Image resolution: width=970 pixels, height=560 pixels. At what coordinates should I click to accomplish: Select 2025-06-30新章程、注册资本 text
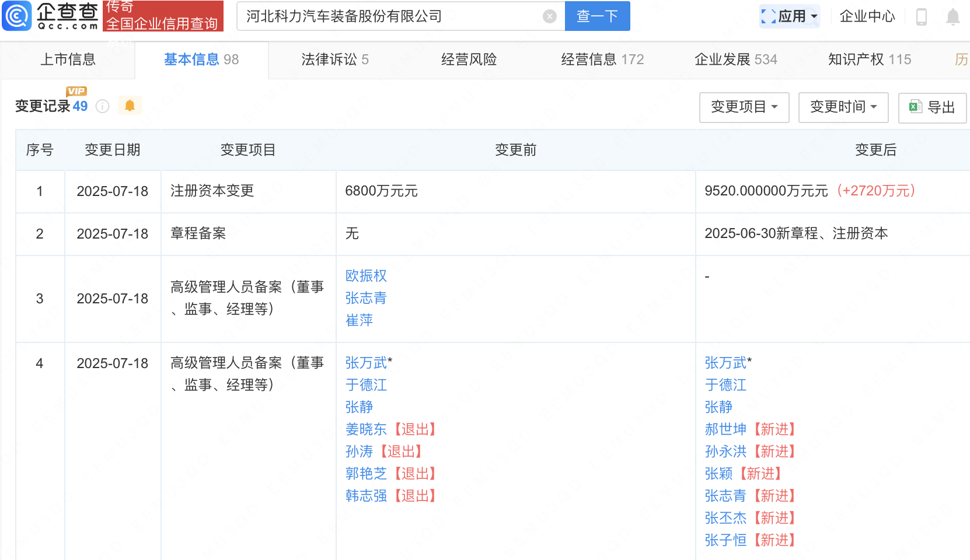(796, 233)
